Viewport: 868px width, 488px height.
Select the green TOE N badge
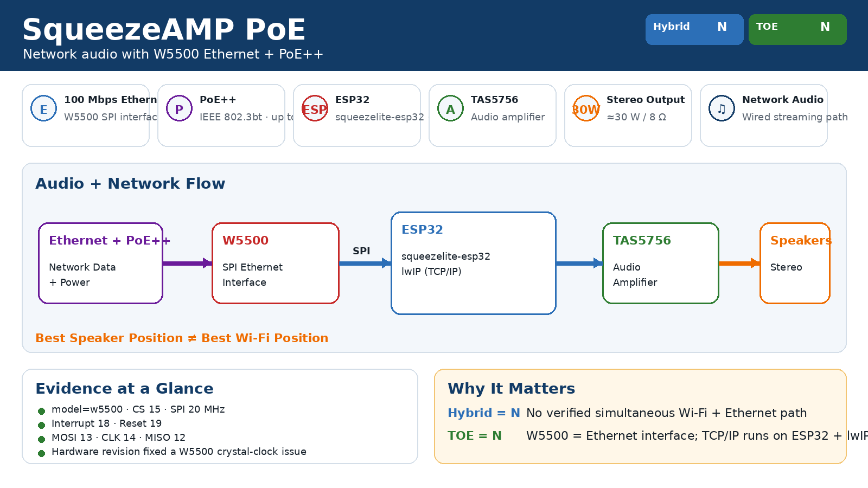[x=797, y=29]
